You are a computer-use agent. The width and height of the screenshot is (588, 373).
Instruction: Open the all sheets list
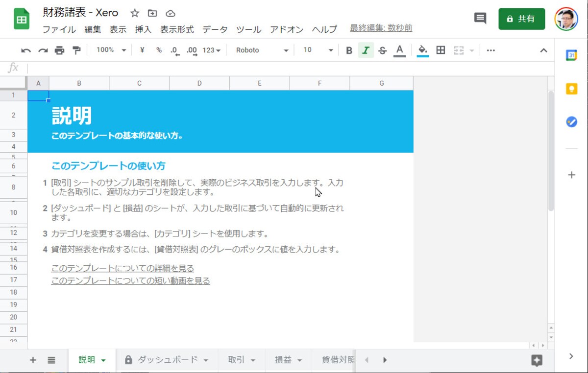51,360
